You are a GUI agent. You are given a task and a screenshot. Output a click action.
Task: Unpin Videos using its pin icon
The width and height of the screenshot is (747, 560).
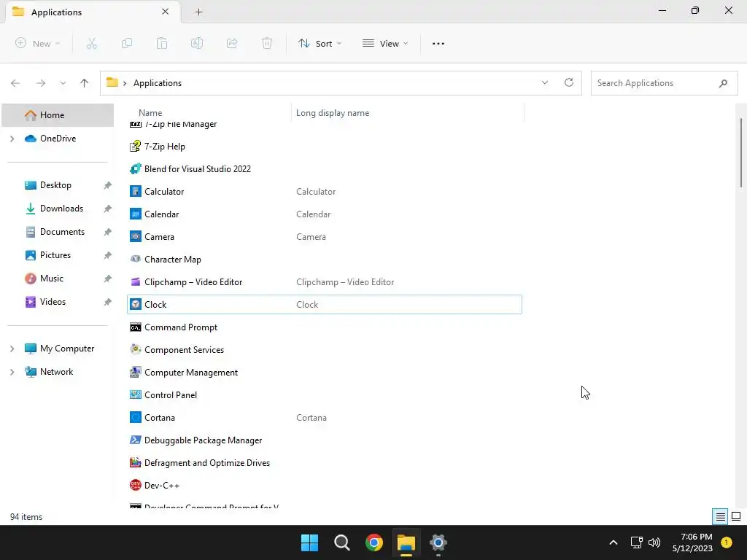[x=108, y=302]
